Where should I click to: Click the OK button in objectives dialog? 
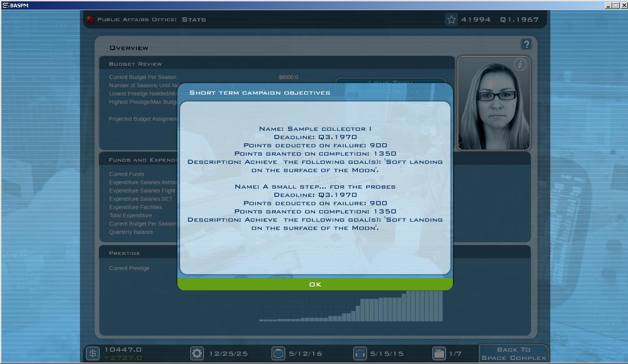tap(315, 285)
